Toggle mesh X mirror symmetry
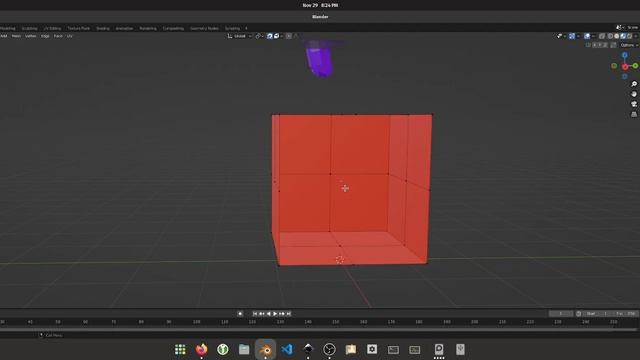The height and width of the screenshot is (360, 640). click(594, 45)
